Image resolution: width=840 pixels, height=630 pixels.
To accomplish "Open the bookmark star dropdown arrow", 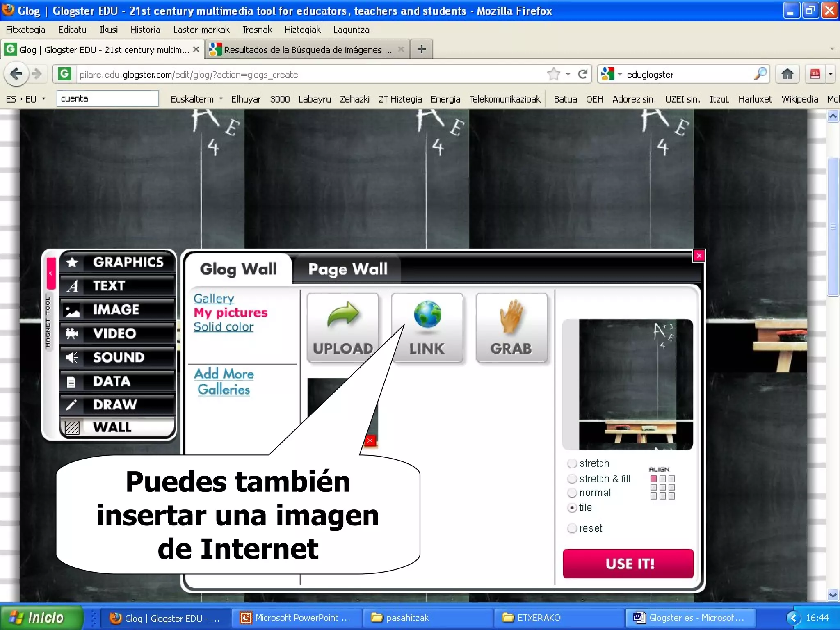I will pos(568,74).
